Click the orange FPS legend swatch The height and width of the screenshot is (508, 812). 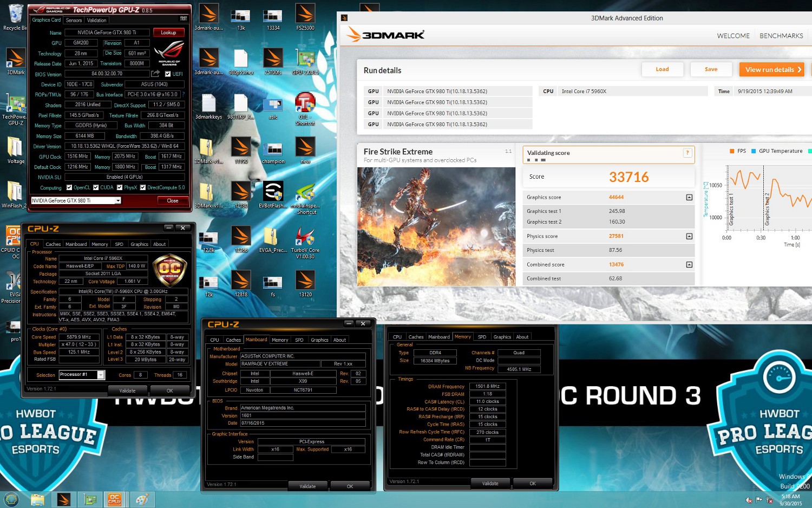732,151
